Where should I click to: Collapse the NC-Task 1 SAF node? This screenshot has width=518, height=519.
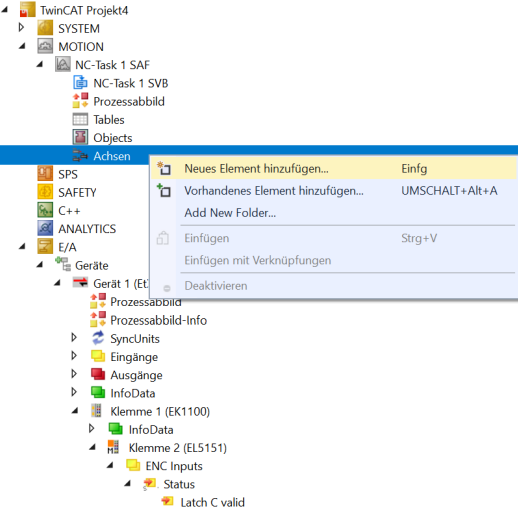coord(40,64)
